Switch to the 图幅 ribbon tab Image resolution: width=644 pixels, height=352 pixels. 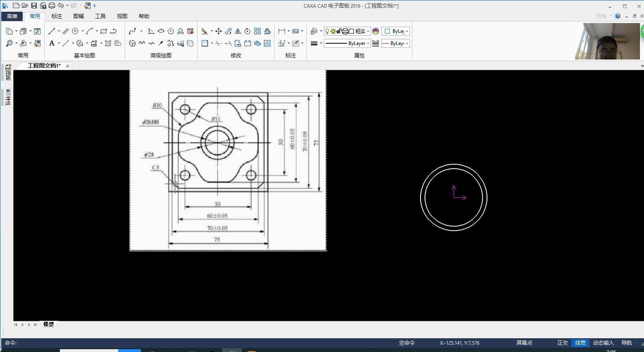click(79, 16)
